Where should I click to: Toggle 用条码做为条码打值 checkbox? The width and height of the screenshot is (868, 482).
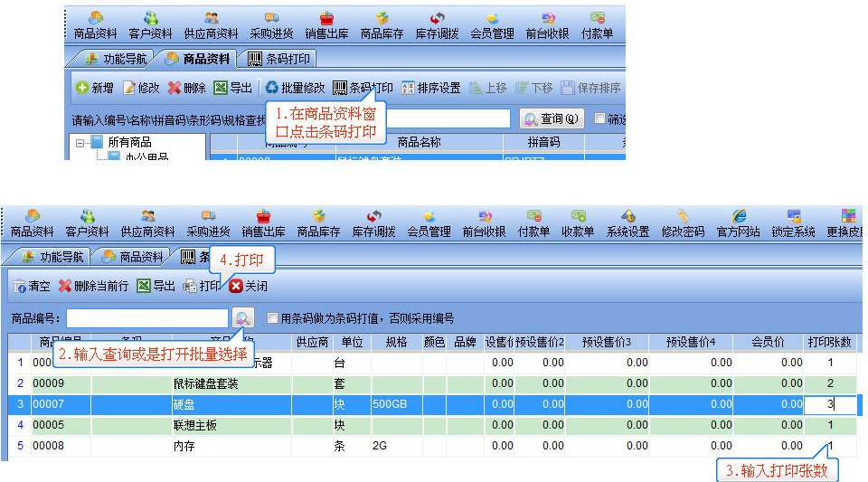[272, 317]
